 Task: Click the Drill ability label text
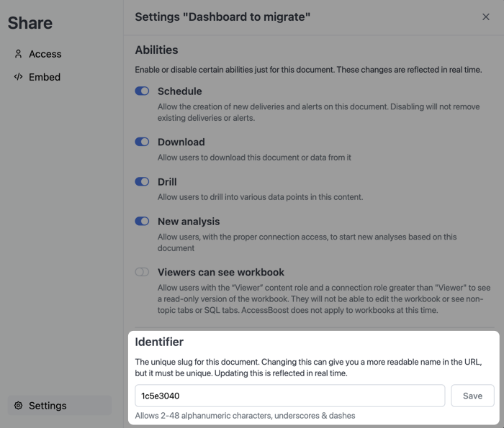(x=167, y=182)
